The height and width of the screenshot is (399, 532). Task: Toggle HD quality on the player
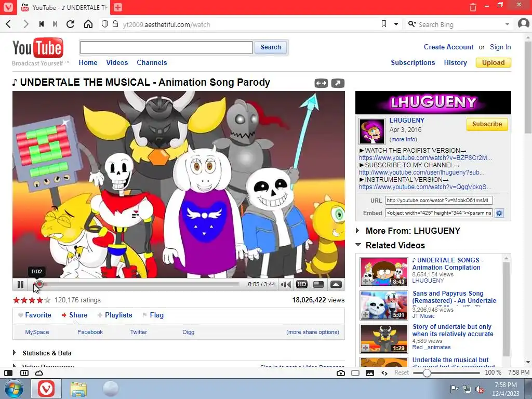pos(301,284)
